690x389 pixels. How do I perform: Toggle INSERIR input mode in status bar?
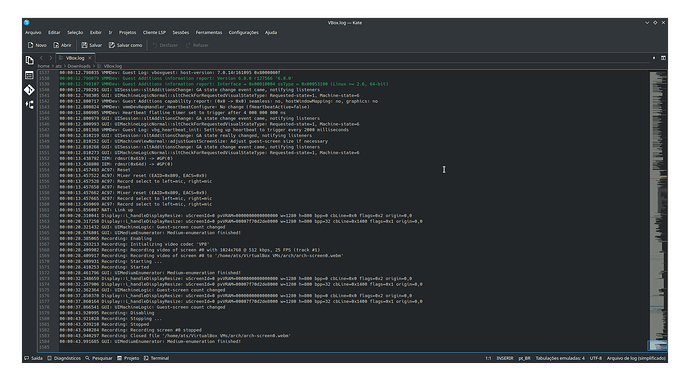(x=505, y=358)
